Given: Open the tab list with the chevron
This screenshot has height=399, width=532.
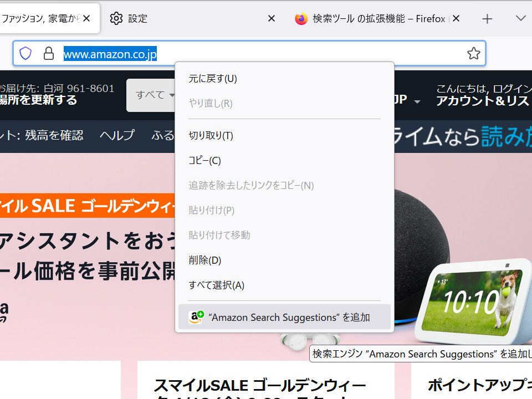Looking at the screenshot, I should 520,18.
